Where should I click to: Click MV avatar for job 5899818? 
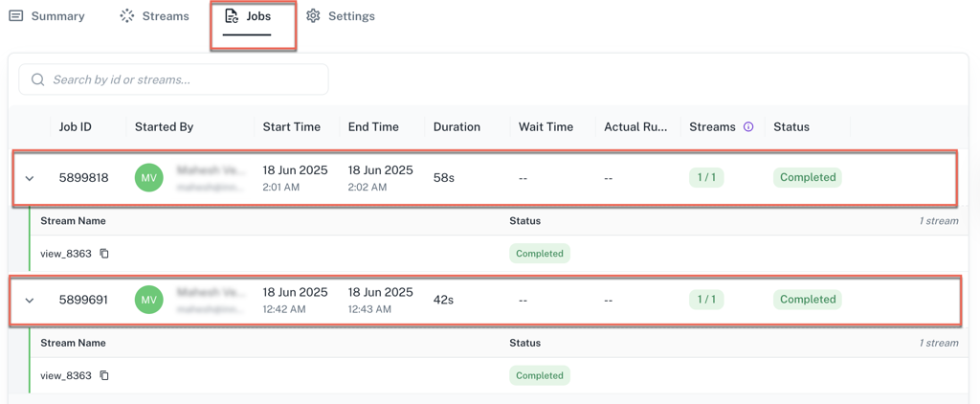[x=148, y=178]
